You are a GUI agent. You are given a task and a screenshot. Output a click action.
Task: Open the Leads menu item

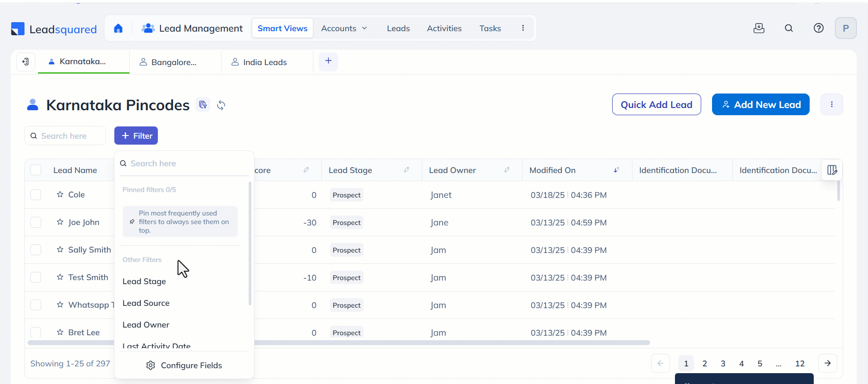pos(398,28)
